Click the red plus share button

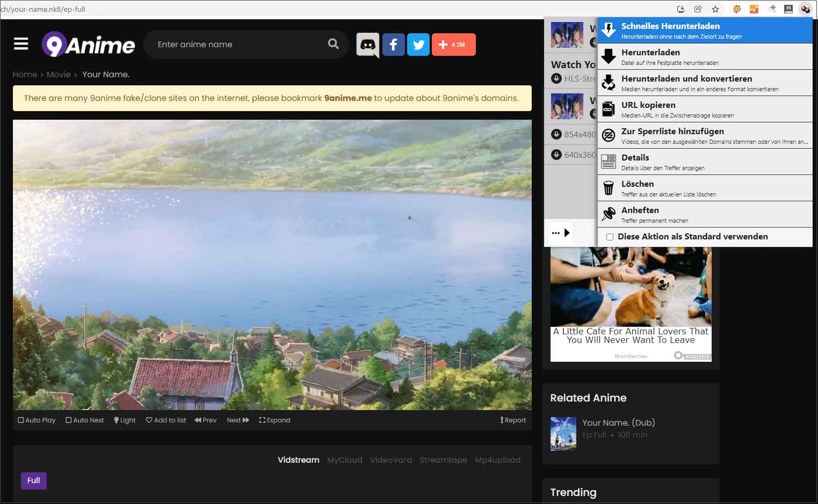click(453, 45)
